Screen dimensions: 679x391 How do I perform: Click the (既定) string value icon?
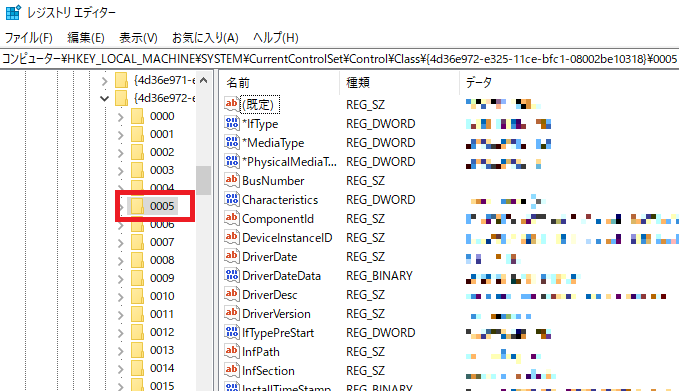point(232,103)
